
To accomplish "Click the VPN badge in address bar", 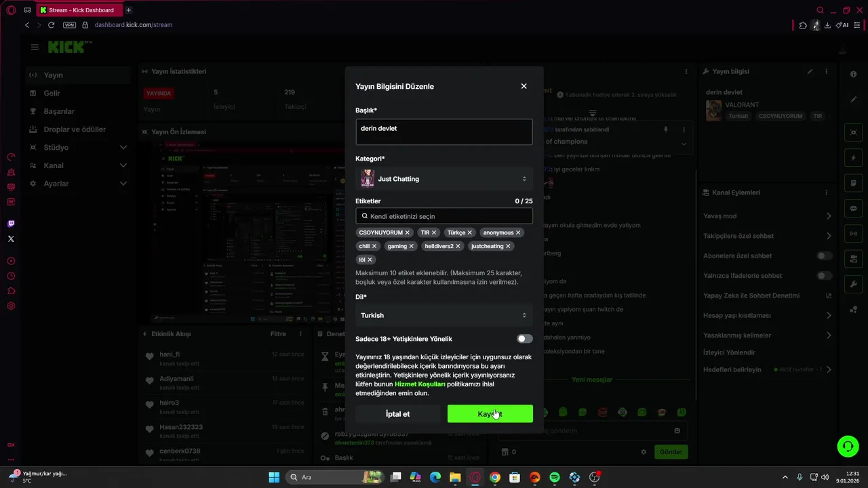I will (69, 25).
